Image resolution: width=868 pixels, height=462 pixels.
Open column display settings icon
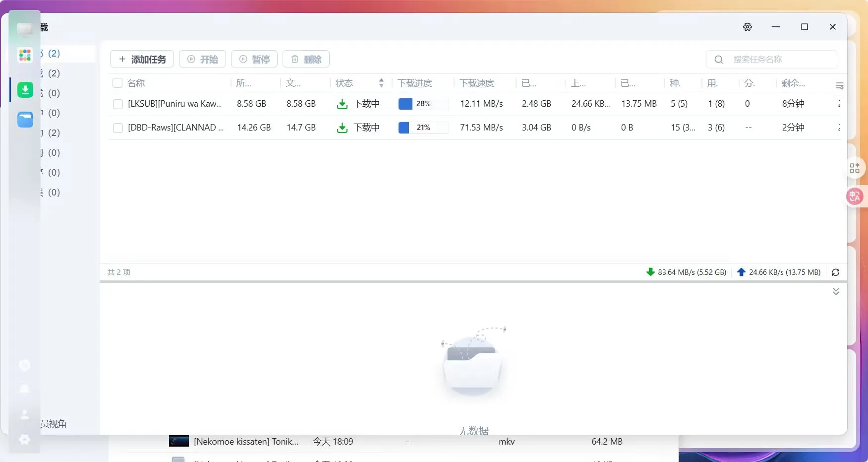click(840, 86)
